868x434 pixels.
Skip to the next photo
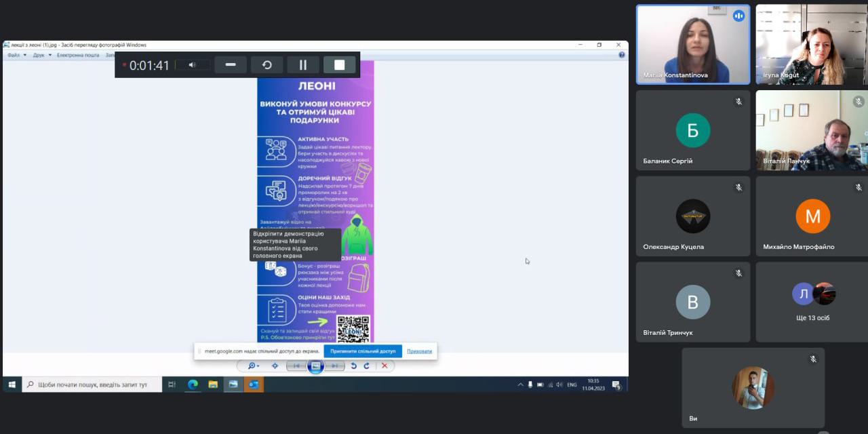click(x=335, y=366)
